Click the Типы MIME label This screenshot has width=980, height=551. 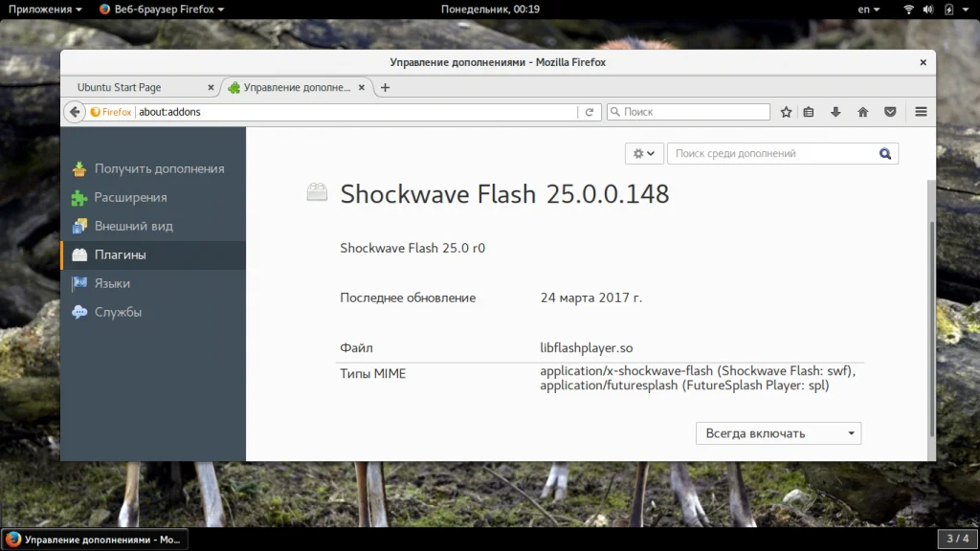[x=372, y=374]
